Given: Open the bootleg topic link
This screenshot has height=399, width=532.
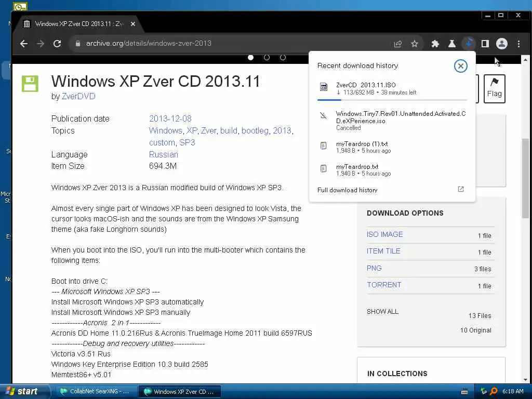Looking at the screenshot, I should 255,130.
